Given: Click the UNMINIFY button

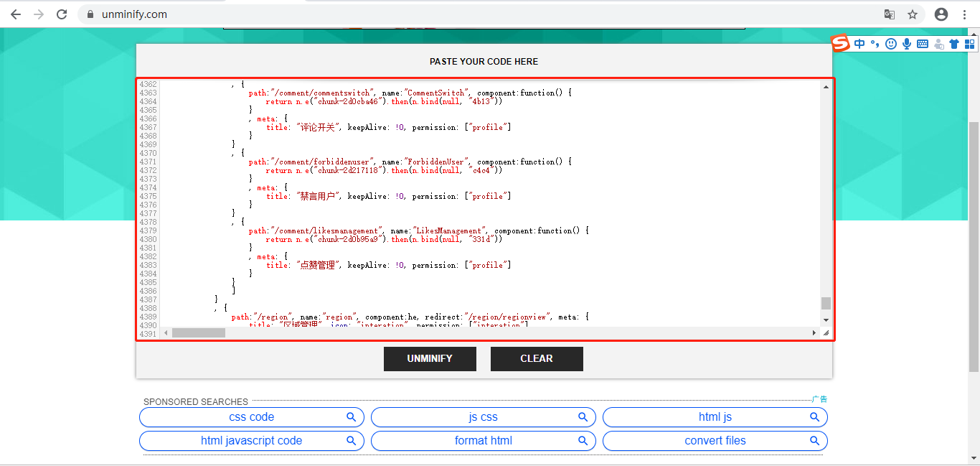Looking at the screenshot, I should tap(430, 359).
